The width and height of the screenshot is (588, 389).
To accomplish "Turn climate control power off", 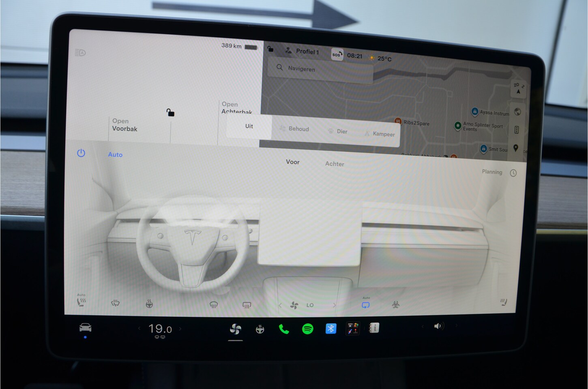I will (x=81, y=153).
